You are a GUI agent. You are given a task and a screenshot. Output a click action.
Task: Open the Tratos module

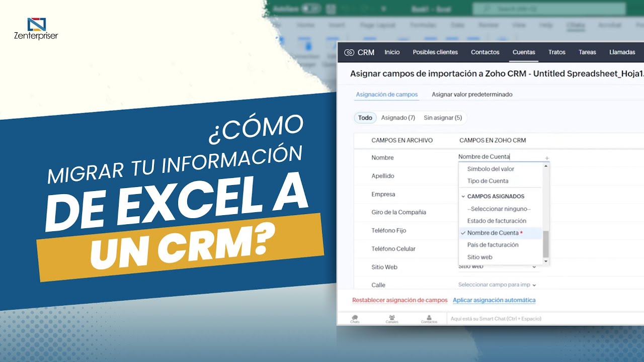coord(557,52)
